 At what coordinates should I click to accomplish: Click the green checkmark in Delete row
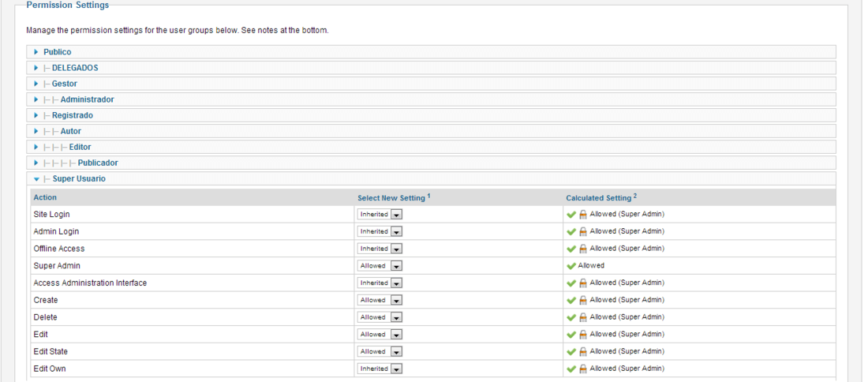(571, 317)
